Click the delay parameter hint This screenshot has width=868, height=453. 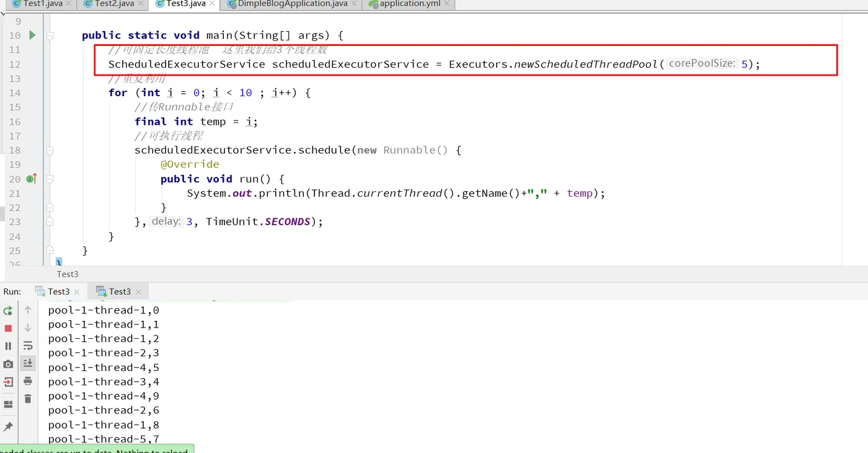pyautogui.click(x=166, y=221)
